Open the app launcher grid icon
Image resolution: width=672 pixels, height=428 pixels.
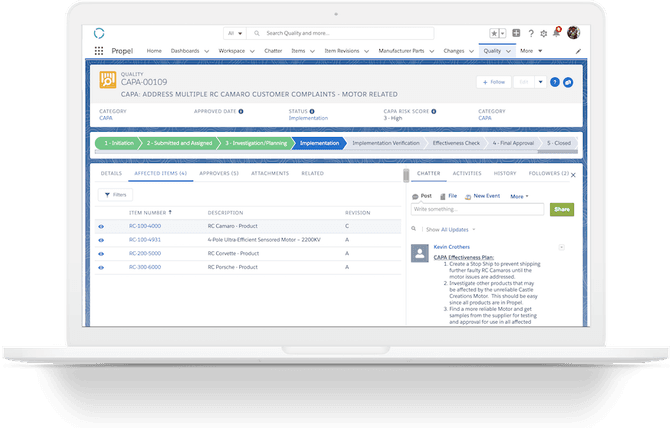[x=99, y=51]
